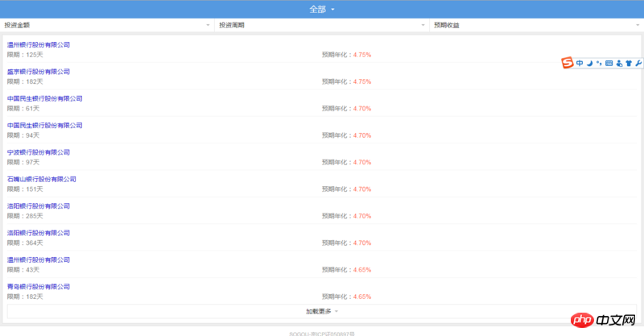The image size is (644, 336).
Task: Expand the 预期收益 filter dropdown
Action: pyautogui.click(x=536, y=25)
